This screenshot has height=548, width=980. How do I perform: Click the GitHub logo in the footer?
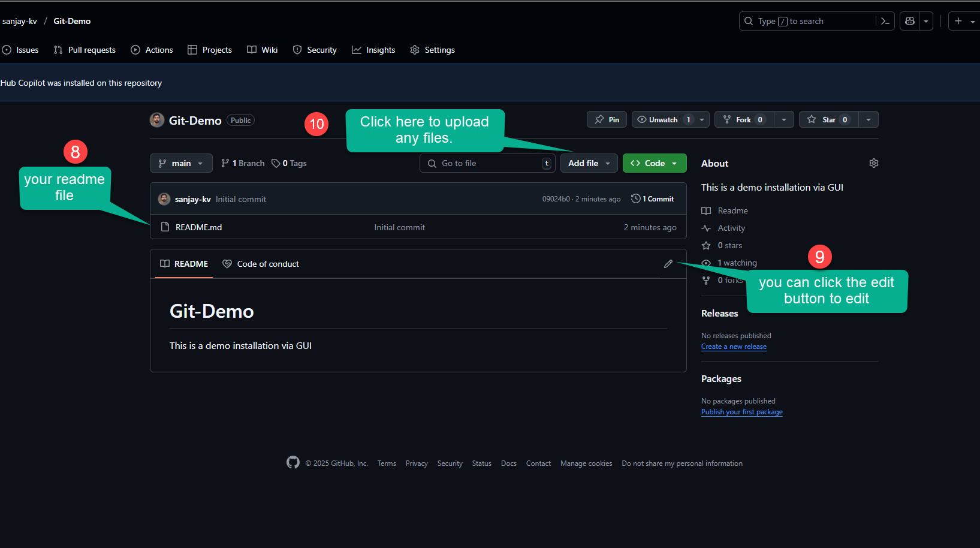[x=293, y=462]
